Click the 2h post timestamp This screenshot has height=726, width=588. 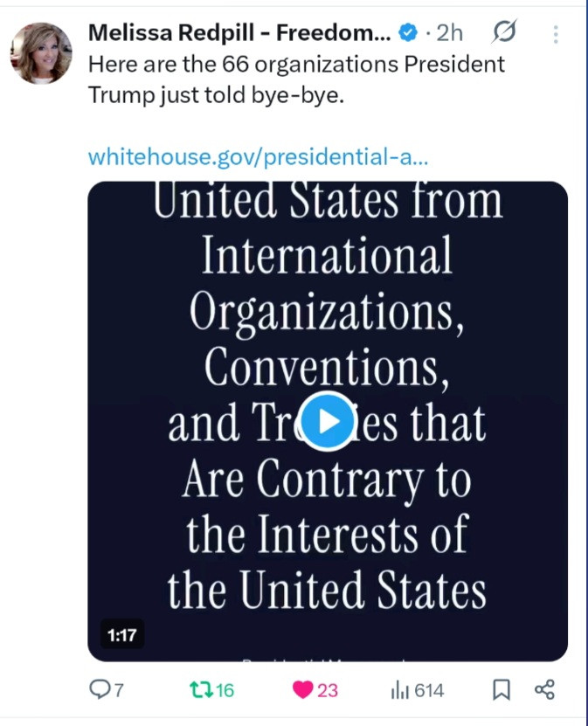(449, 33)
